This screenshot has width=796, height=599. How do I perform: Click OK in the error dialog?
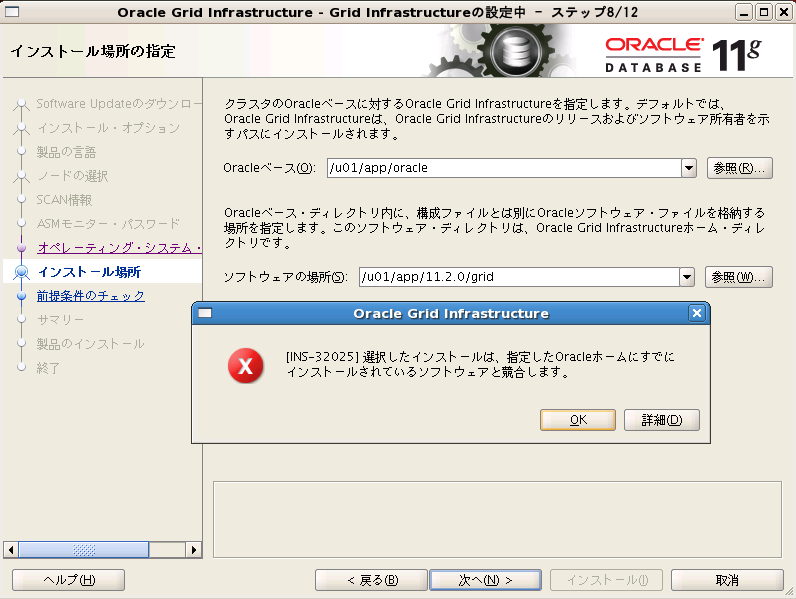point(578,420)
